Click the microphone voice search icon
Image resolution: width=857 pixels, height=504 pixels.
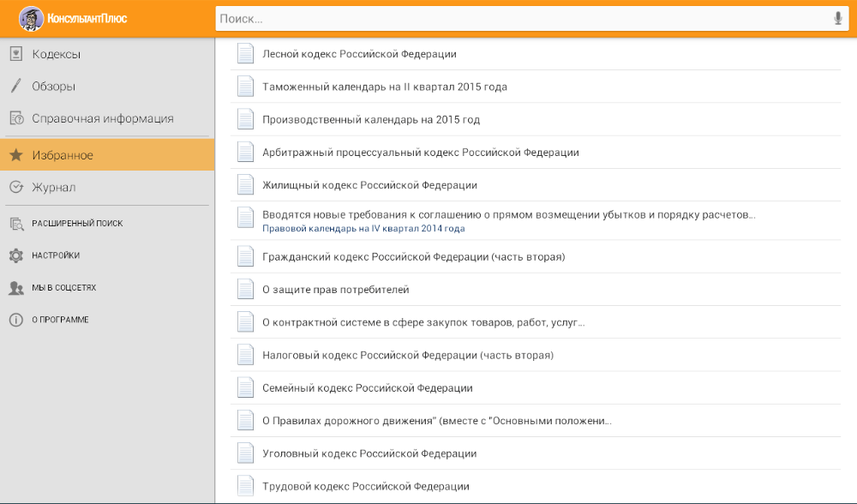837,19
